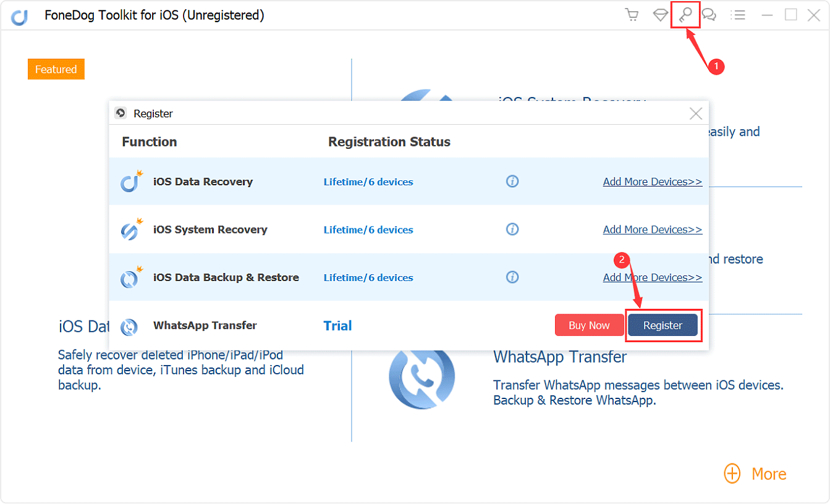This screenshot has height=504, width=830.
Task: Open WhatsApp Transfer heading in main window
Action: (560, 357)
